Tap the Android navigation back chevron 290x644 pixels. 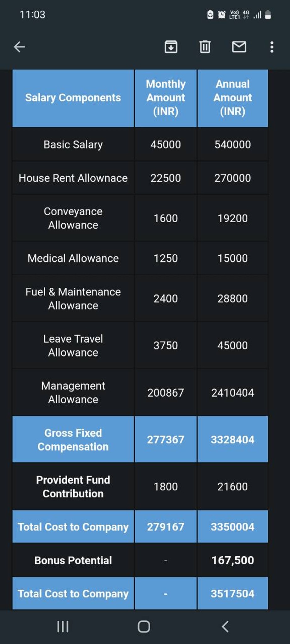(x=225, y=626)
